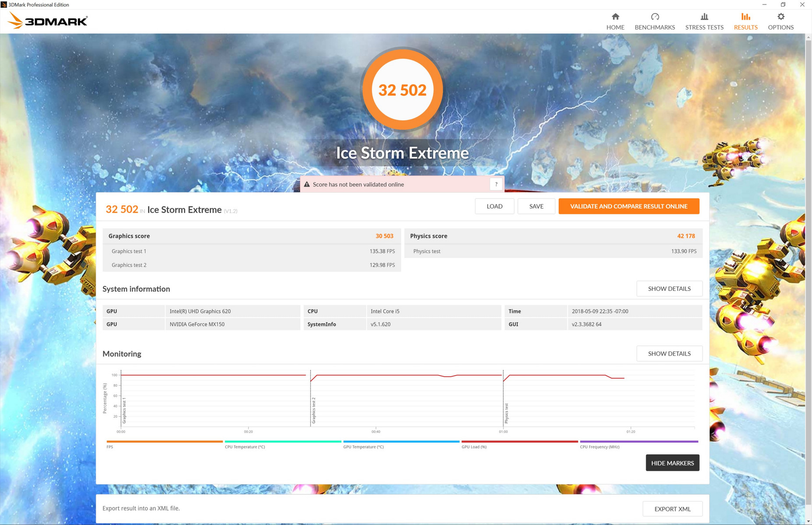
Task: Click the SAVE button
Action: point(536,206)
